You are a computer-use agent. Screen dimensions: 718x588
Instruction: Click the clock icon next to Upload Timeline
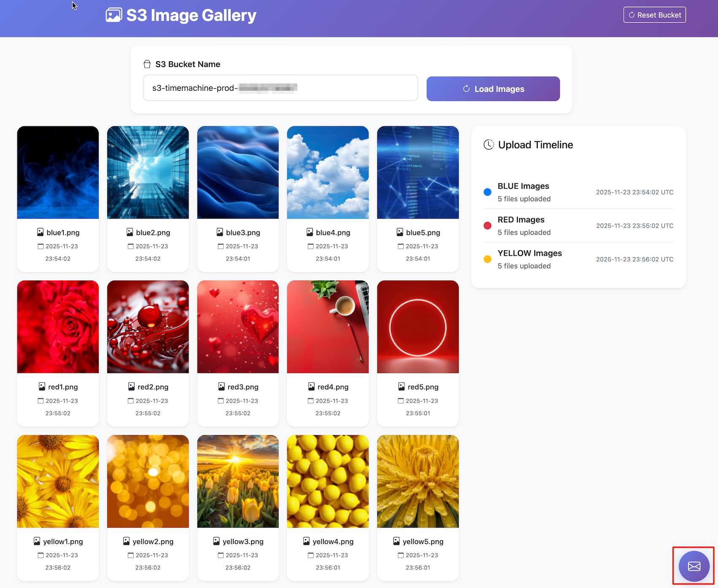[x=488, y=145]
